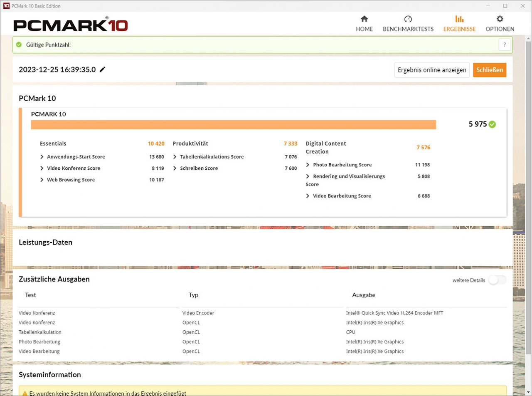The height and width of the screenshot is (396, 532).
Task: Click the green check beside score 5 975
Action: pyautogui.click(x=492, y=124)
